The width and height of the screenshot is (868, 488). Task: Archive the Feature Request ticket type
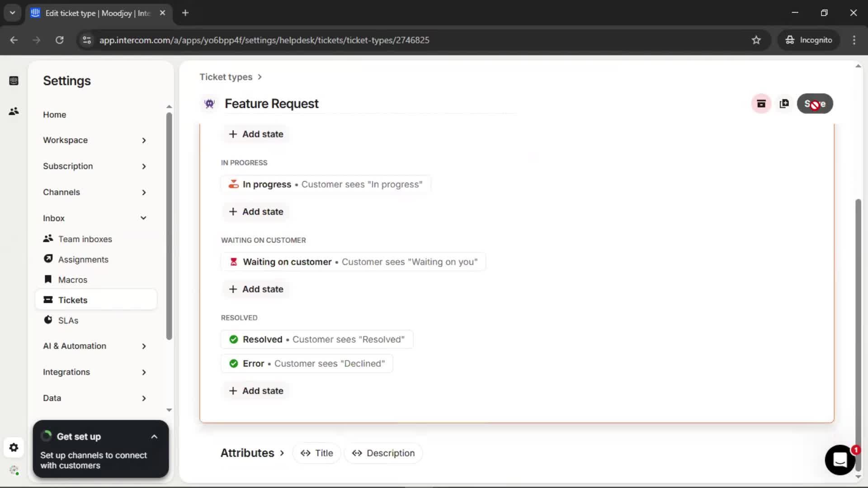click(761, 104)
